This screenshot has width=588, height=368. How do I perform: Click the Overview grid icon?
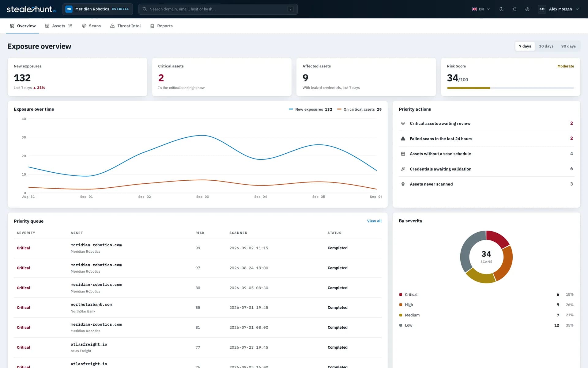[x=12, y=26]
